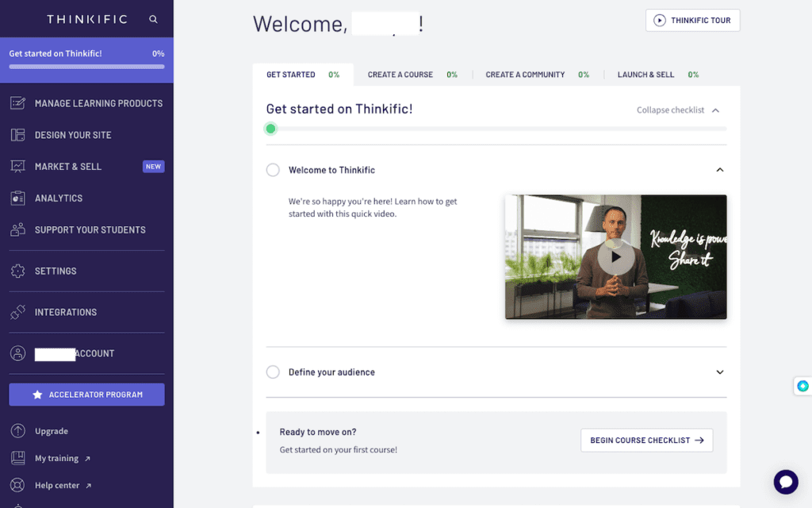Click the Begin Course Checklist button
The width and height of the screenshot is (812, 508).
[646, 440]
